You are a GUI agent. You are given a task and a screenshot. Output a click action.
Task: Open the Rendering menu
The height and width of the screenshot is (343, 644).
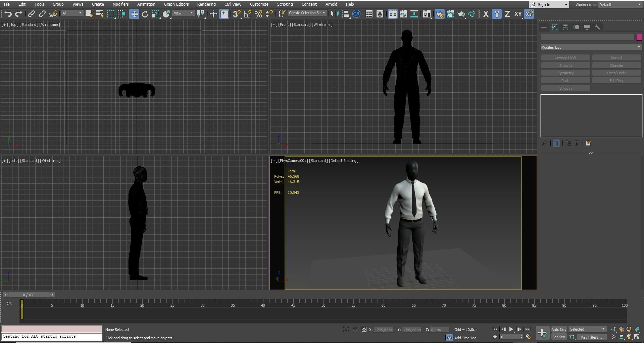coord(206,4)
